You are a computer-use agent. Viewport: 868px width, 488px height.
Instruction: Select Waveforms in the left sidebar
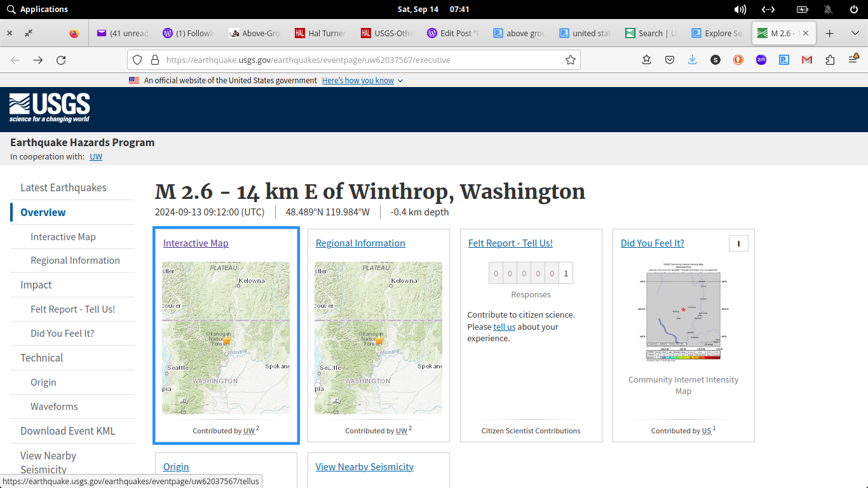[x=54, y=407]
